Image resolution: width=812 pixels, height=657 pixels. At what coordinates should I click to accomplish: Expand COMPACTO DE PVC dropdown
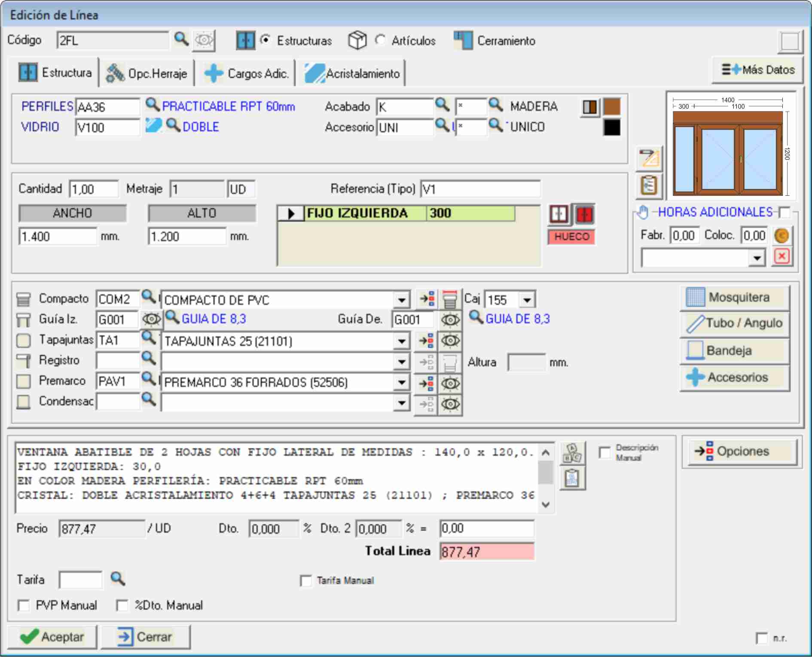click(402, 300)
